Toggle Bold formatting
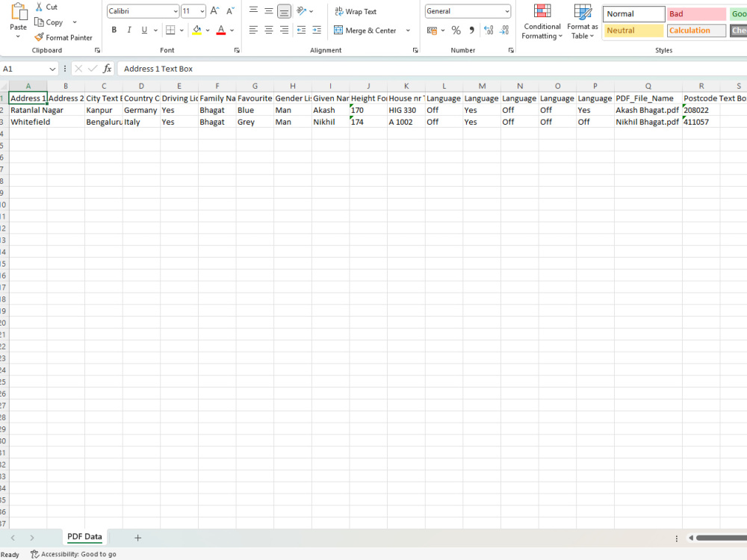747x560 pixels. [114, 30]
